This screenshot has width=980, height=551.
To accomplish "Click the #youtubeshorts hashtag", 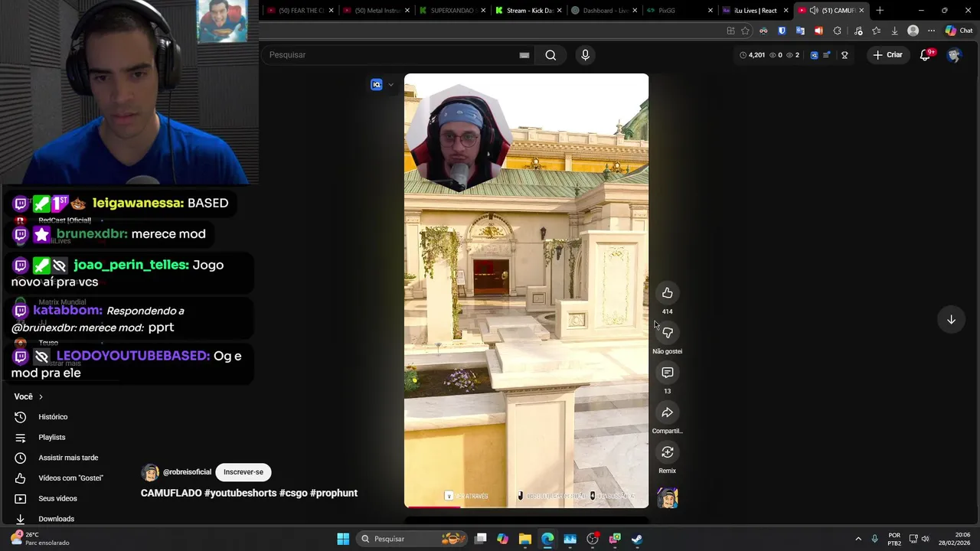I will coord(240,493).
